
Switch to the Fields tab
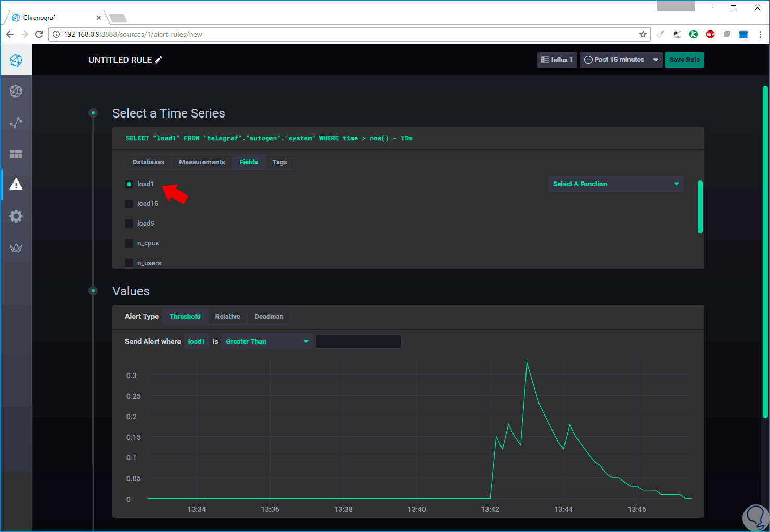pyautogui.click(x=249, y=162)
